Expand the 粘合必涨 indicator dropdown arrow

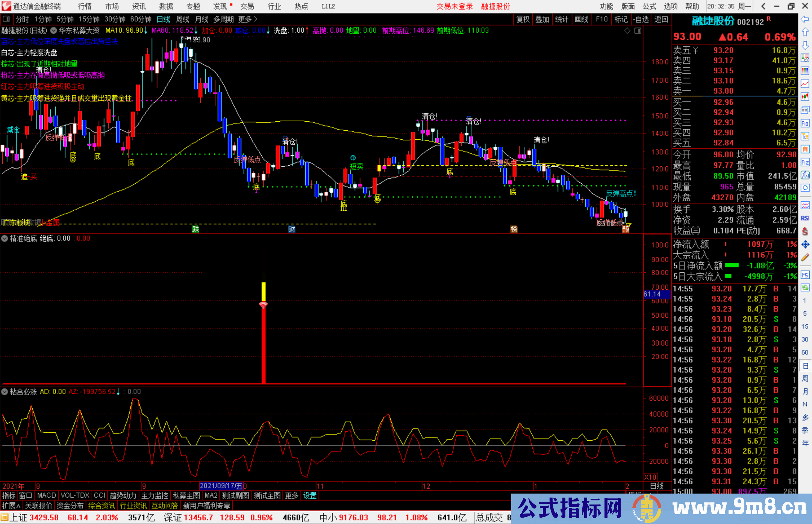[x=5, y=392]
